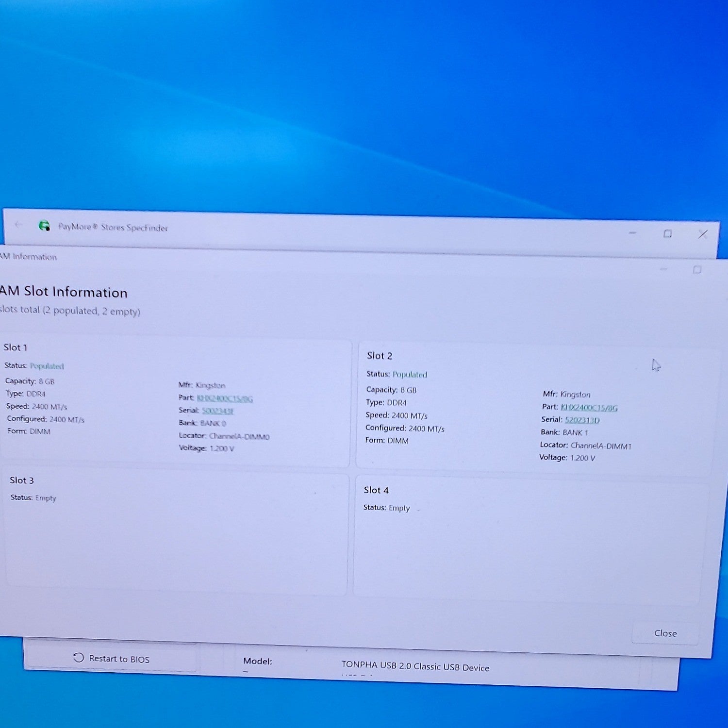Click the back arrow in SpecFinder title bar
The width and height of the screenshot is (728, 728).
pyautogui.click(x=18, y=225)
